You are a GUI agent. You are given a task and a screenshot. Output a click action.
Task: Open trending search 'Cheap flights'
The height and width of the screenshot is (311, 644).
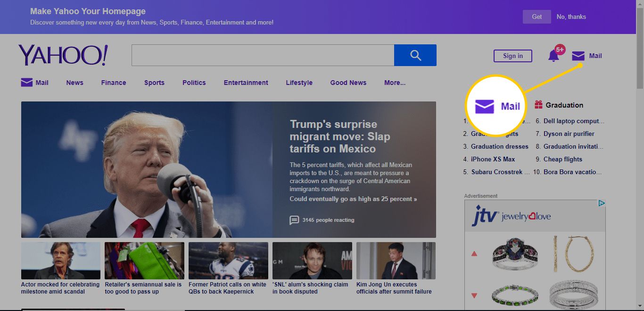[x=563, y=159]
